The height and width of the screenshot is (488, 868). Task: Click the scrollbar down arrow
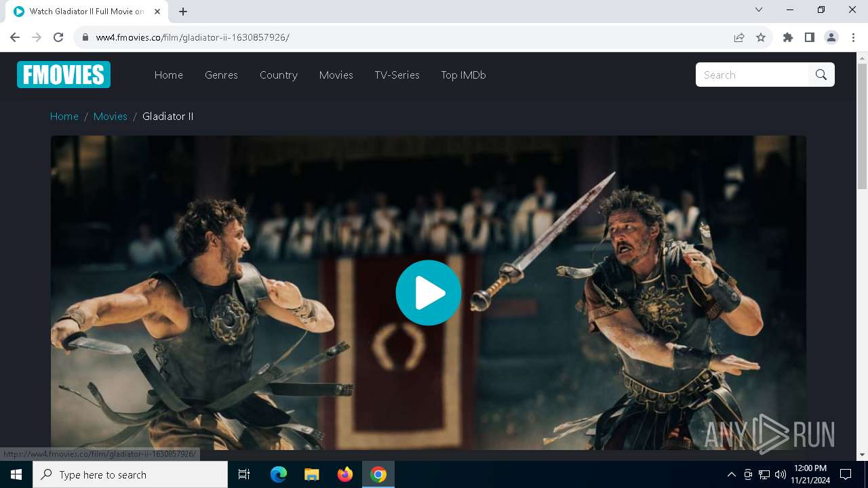[863, 455]
